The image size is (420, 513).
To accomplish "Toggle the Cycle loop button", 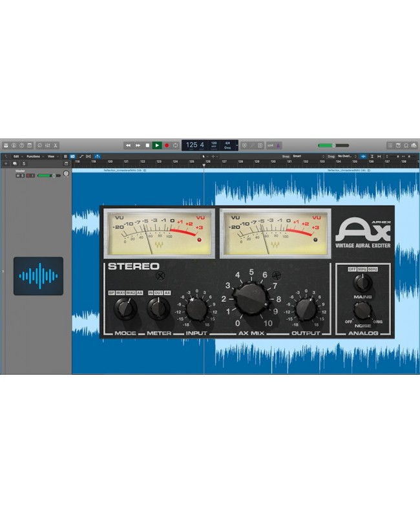I will (x=175, y=145).
